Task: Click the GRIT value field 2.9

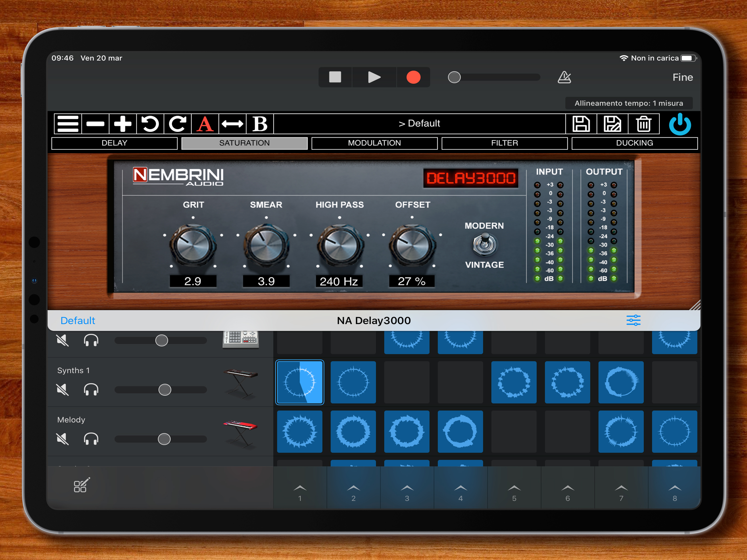Action: click(193, 281)
